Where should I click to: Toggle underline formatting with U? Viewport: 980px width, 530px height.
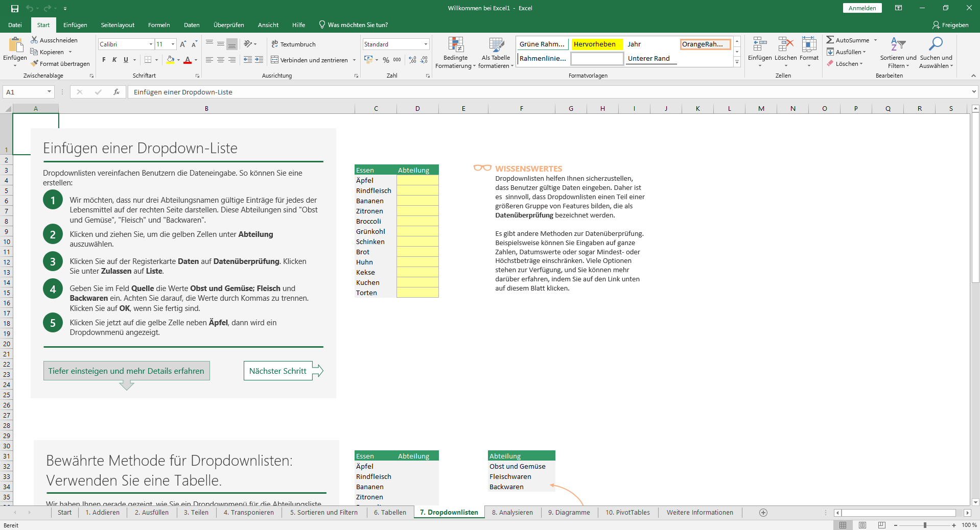125,60
